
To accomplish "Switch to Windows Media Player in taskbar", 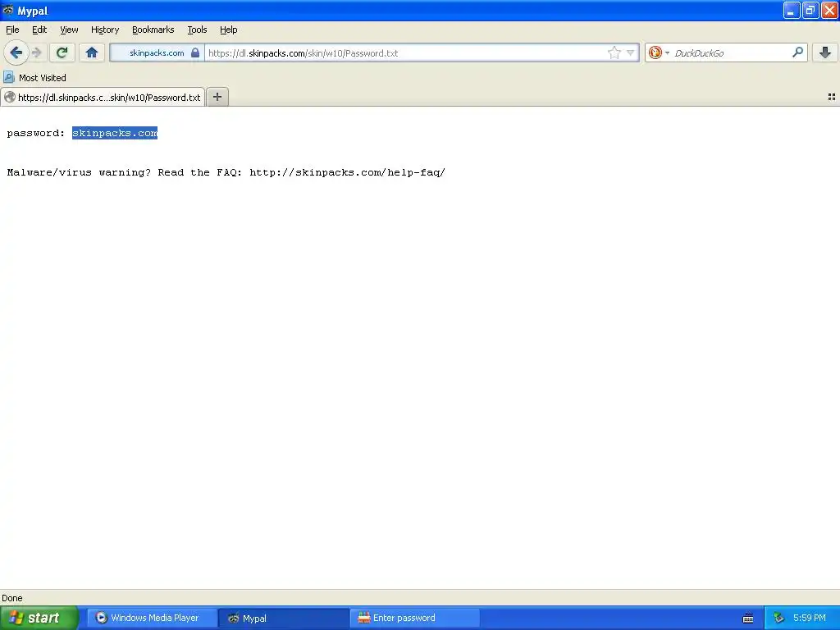I will (x=152, y=618).
